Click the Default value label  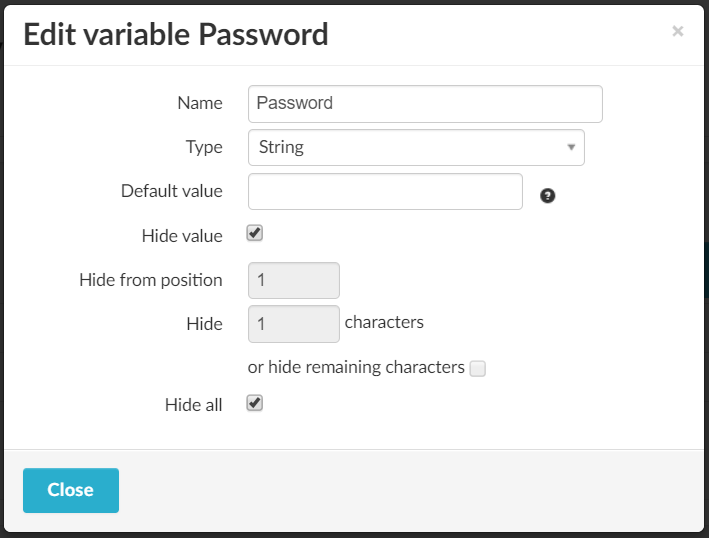pyautogui.click(x=171, y=191)
